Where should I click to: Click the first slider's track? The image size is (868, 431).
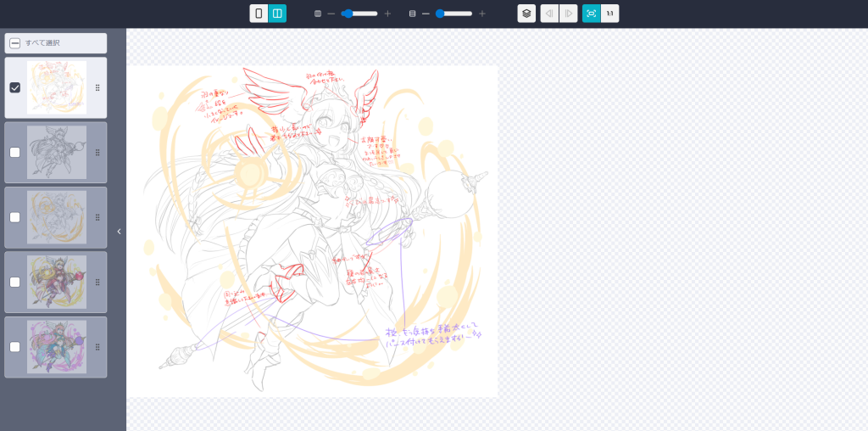tap(364, 14)
